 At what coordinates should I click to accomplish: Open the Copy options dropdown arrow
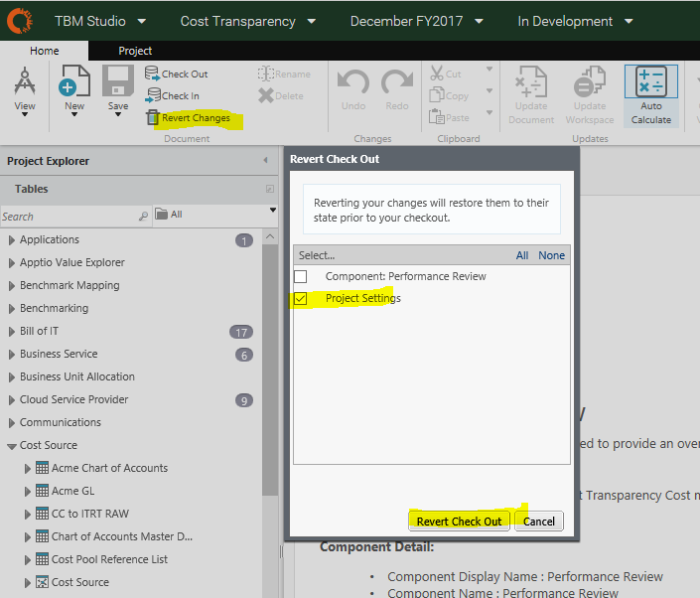point(490,91)
